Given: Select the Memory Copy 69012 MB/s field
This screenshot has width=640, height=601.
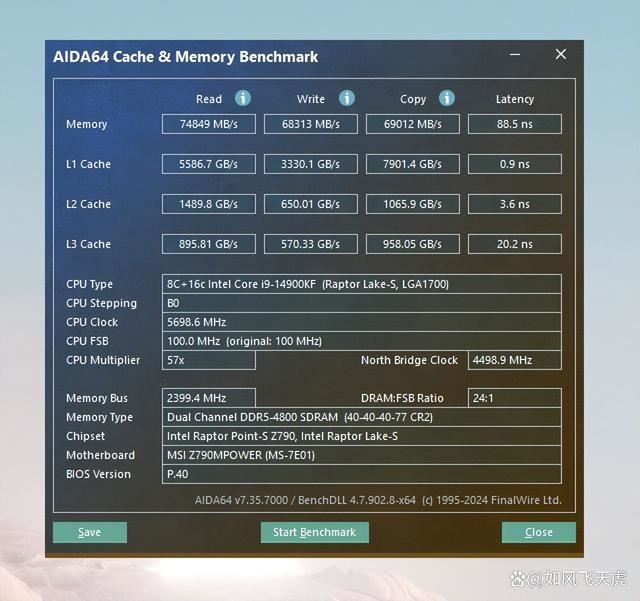Looking at the screenshot, I should (413, 124).
